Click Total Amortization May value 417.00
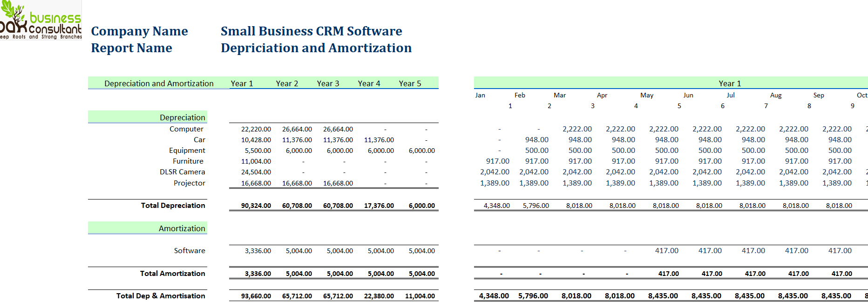Viewport: 868px width, 303px height. pos(668,274)
